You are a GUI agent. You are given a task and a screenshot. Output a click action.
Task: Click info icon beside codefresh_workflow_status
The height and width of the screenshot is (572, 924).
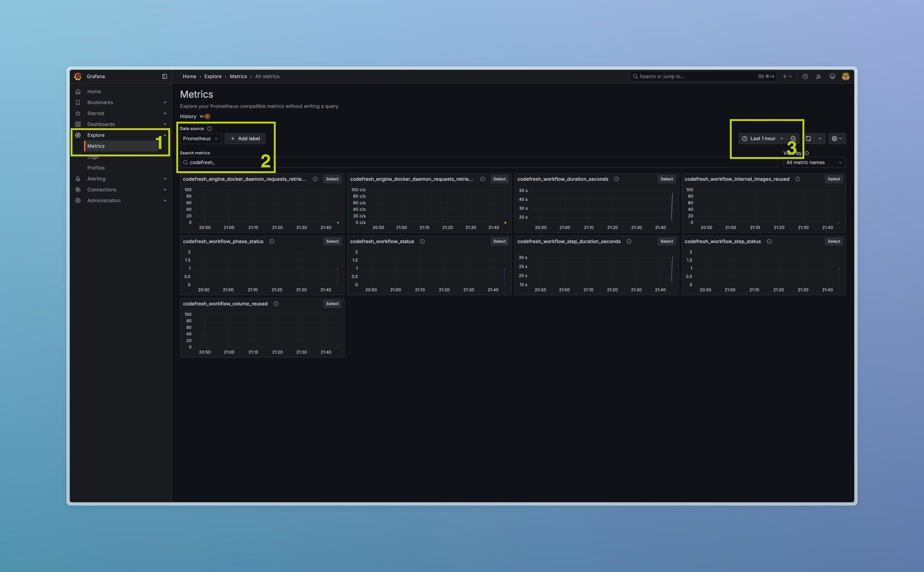(x=422, y=241)
